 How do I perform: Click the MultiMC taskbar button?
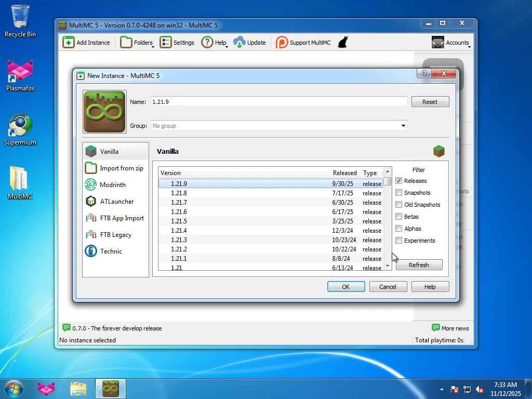pos(111,389)
